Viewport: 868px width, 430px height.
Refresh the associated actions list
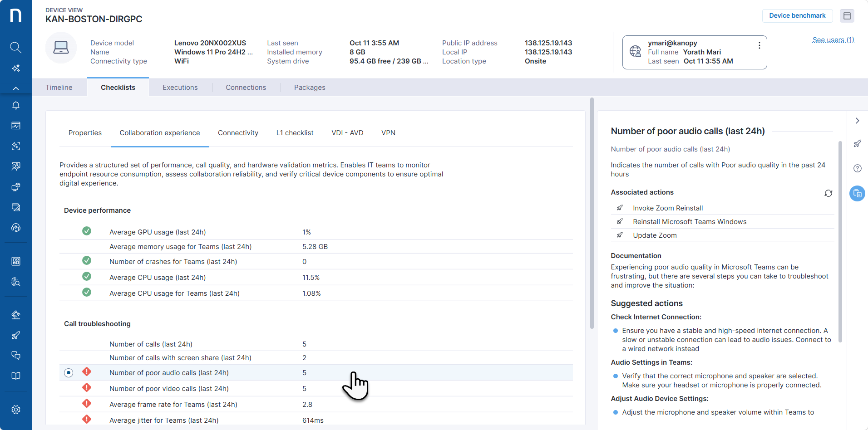pos(829,193)
